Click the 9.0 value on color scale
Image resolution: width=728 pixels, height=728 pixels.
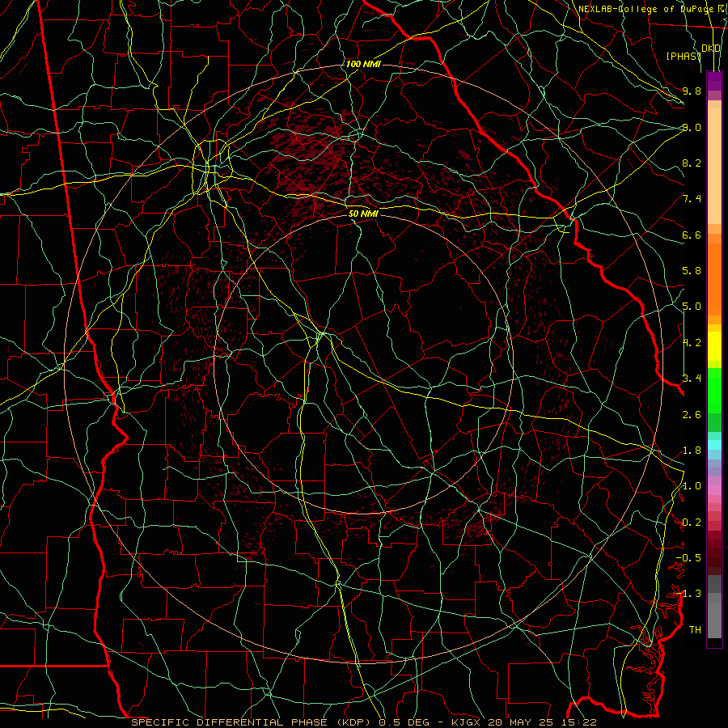(692, 127)
